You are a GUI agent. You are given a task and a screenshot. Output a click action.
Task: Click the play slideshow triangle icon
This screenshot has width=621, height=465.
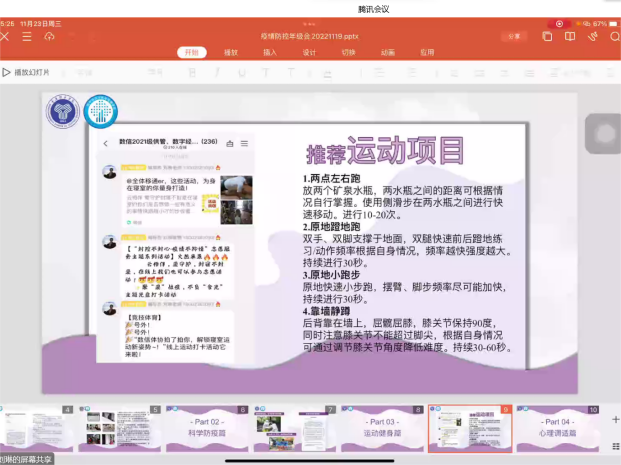[x=7, y=72]
